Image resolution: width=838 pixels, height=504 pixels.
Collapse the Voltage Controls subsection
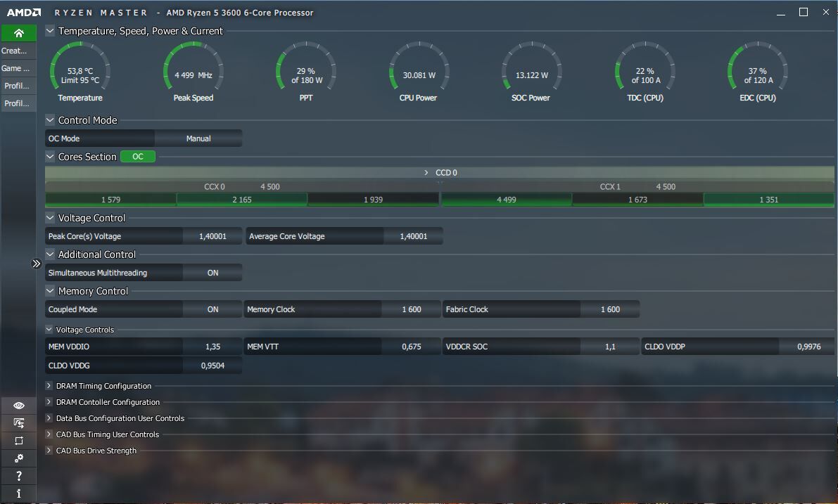49,330
